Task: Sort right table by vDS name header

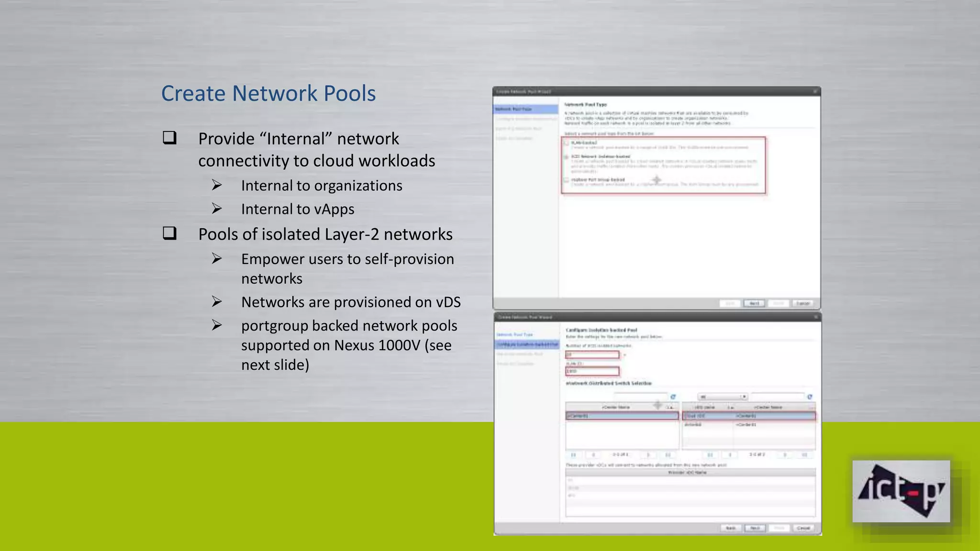Action: click(708, 407)
